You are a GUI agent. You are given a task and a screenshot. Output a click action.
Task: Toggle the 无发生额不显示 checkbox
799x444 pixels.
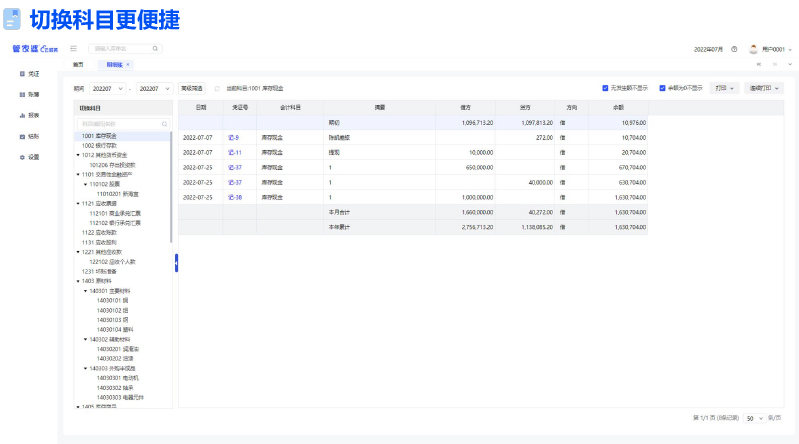[x=606, y=88]
